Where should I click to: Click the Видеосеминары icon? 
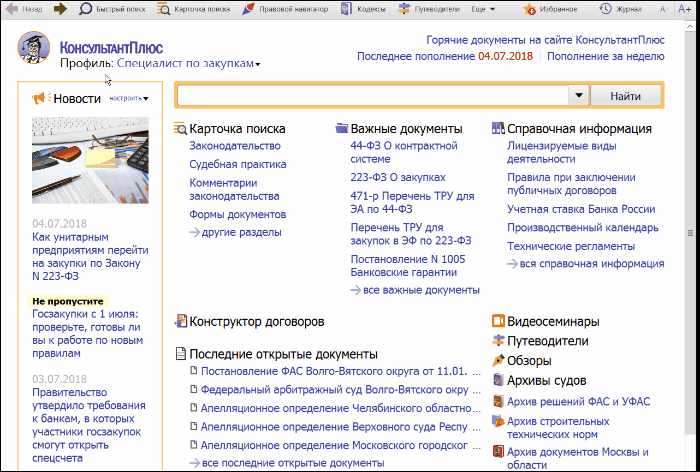point(498,321)
